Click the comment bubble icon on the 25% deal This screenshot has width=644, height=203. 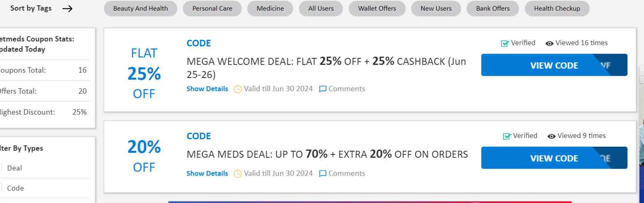(323, 89)
